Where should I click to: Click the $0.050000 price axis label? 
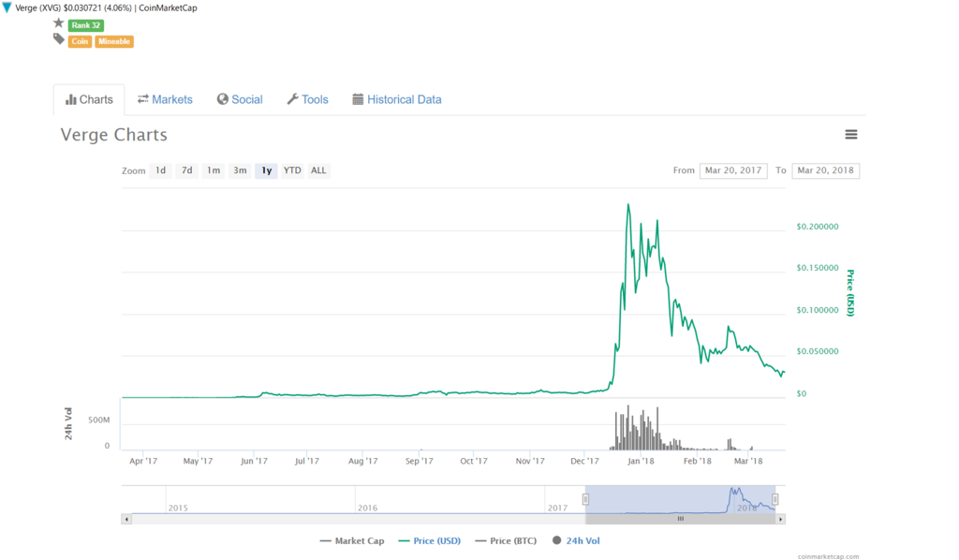coord(818,351)
